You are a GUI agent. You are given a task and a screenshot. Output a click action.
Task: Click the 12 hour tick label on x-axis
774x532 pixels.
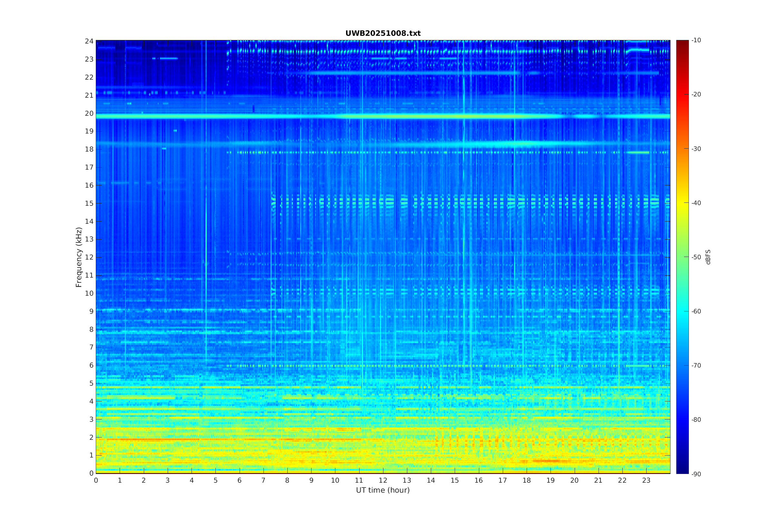coord(383,480)
